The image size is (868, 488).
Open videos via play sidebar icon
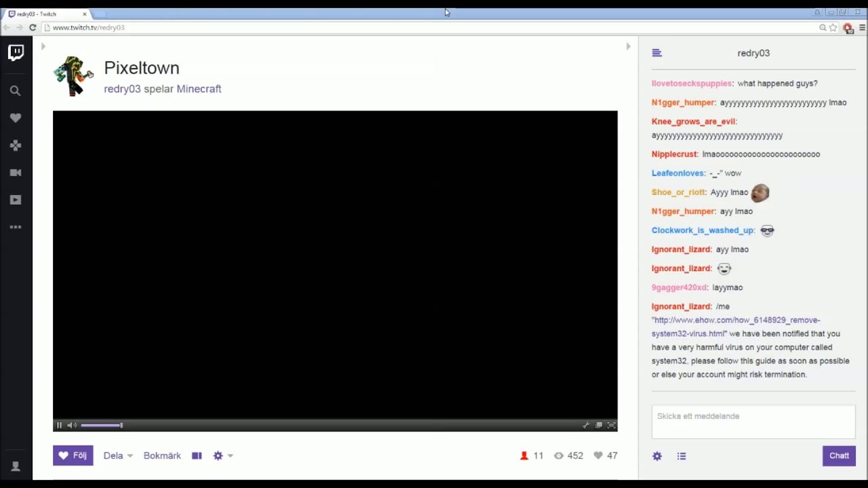[x=16, y=200]
